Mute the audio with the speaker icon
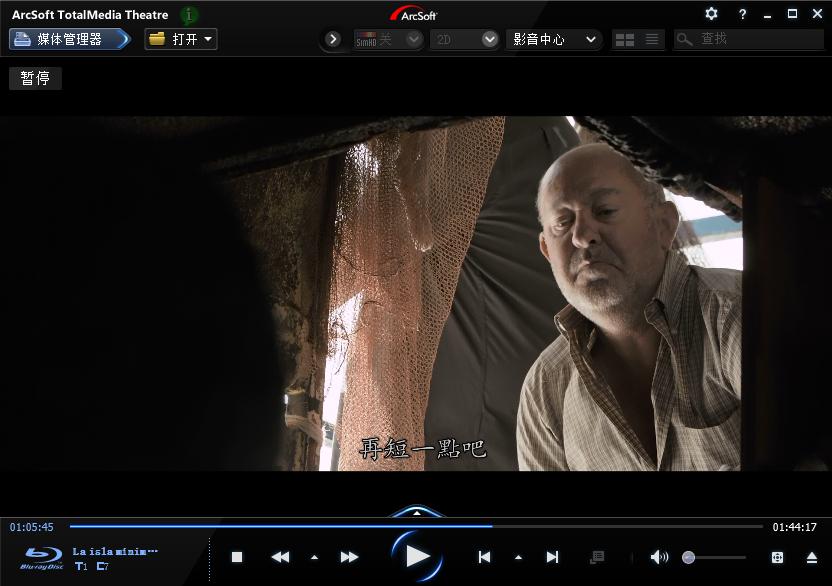The width and height of the screenshot is (832, 586). [659, 557]
